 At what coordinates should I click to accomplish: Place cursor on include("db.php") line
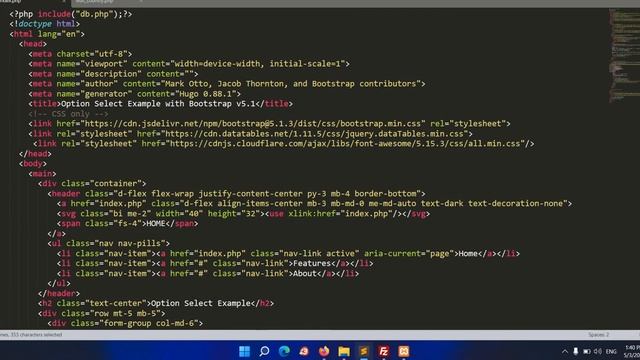(71, 14)
